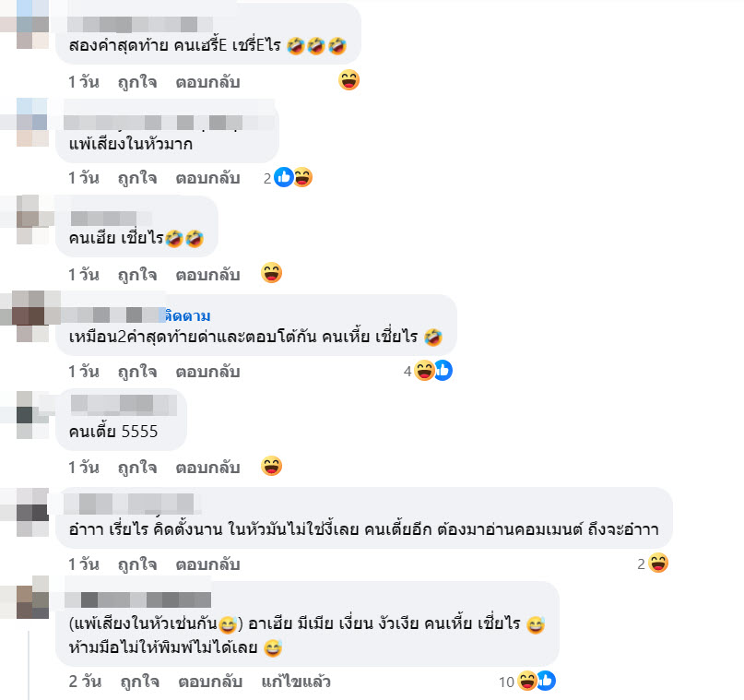Like the คนเฮีย เชี่ยไร comment

(137, 275)
